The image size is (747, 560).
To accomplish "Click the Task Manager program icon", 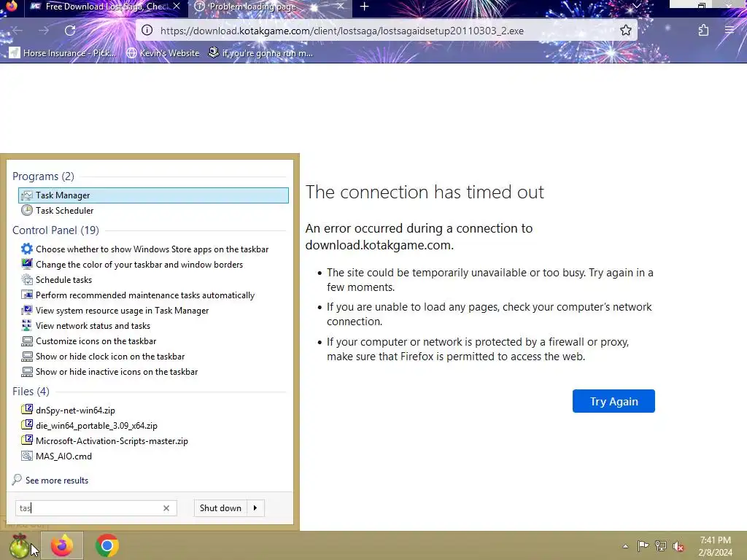I will (27, 195).
